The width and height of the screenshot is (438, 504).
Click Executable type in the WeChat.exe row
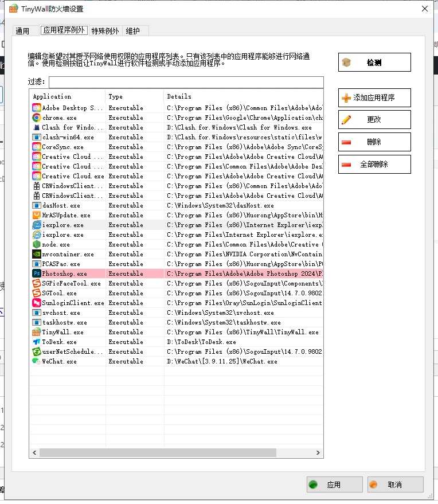pos(126,361)
